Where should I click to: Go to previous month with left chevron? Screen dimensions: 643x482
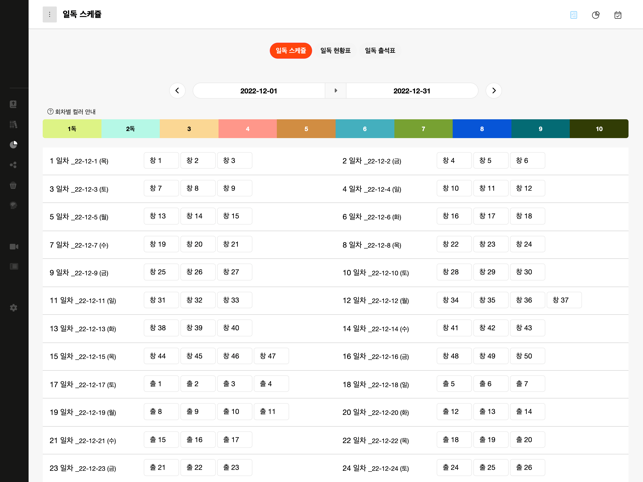click(x=177, y=91)
